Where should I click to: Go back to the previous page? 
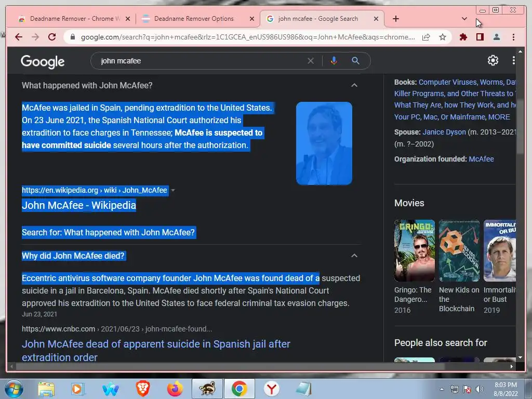(x=19, y=37)
